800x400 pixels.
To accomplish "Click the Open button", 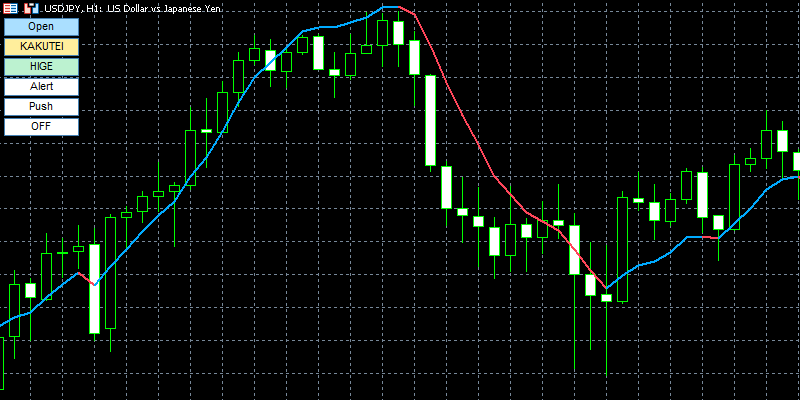I will [x=41, y=27].
